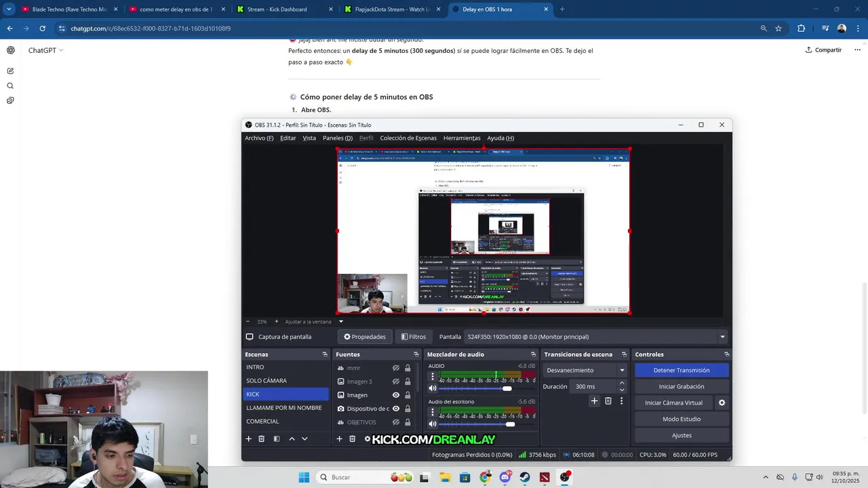This screenshot has width=868, height=488.
Task: Click Modo Estudio button
Action: (x=682, y=419)
